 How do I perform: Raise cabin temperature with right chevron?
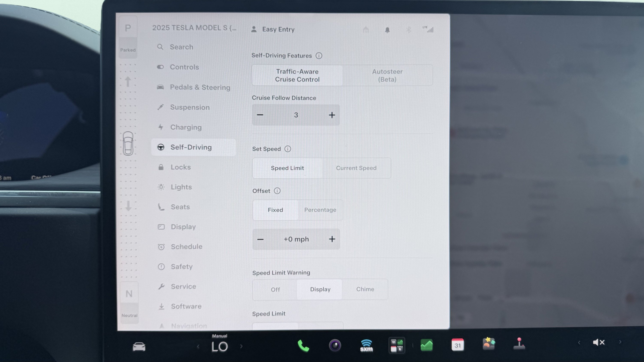(x=241, y=346)
